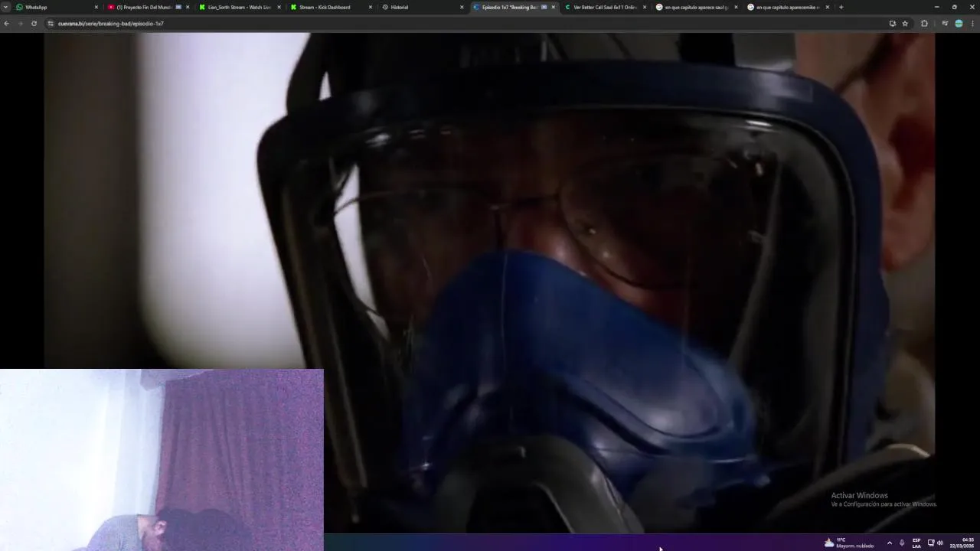Viewport: 980px width, 551px height.
Task: Close the Episodio 1x7 Breaking Bad tab
Action: [x=553, y=7]
